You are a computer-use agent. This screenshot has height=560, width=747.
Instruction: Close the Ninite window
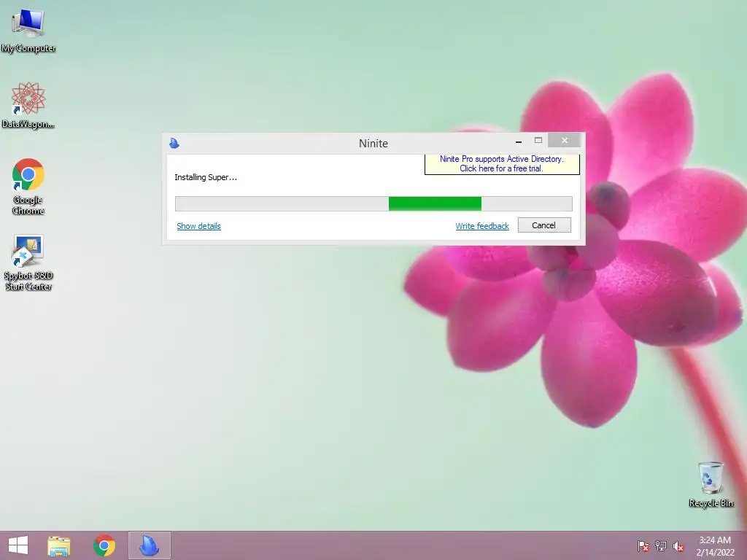coord(565,140)
